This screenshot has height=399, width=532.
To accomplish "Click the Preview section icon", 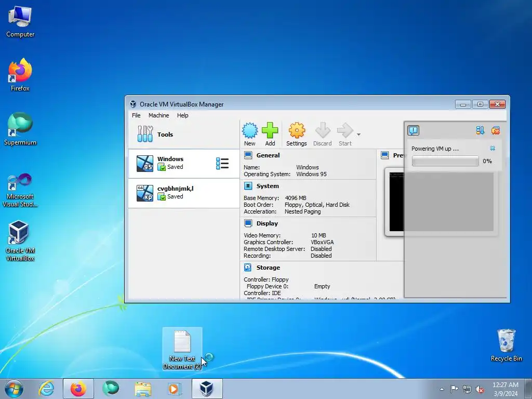I will [385, 155].
